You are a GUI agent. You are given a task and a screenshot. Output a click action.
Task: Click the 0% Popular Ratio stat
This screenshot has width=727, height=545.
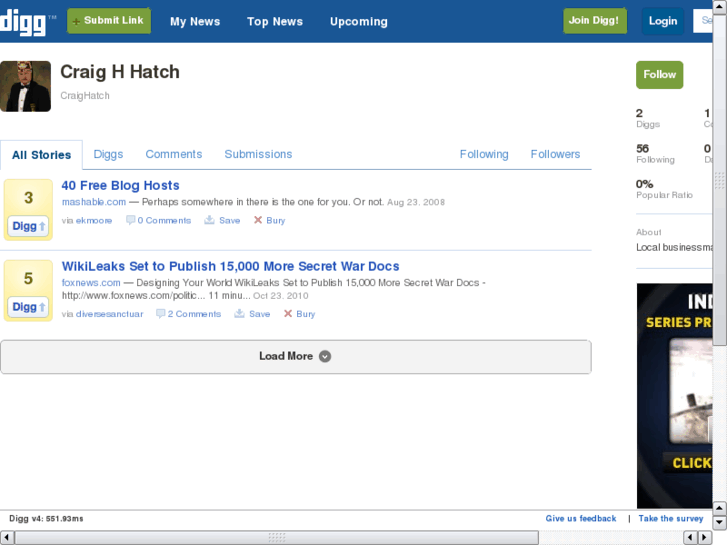(664, 189)
